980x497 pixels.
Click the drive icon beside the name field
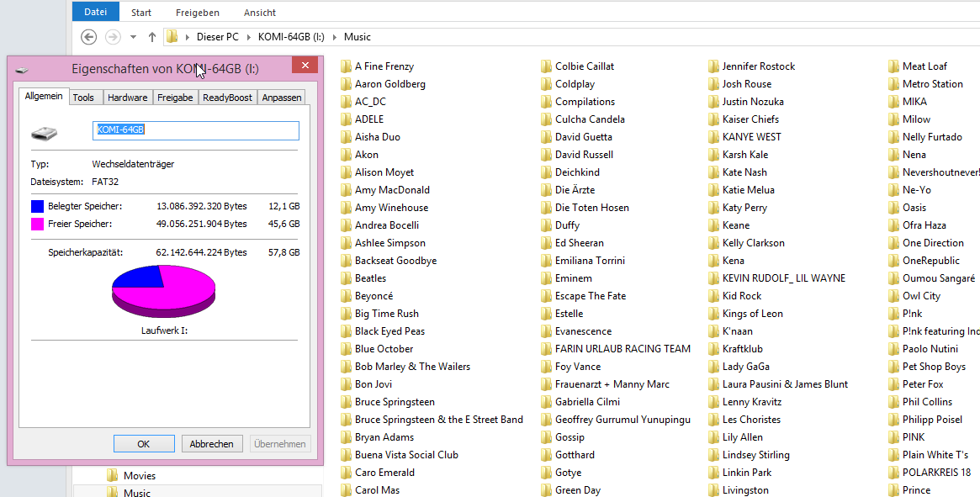(x=45, y=133)
